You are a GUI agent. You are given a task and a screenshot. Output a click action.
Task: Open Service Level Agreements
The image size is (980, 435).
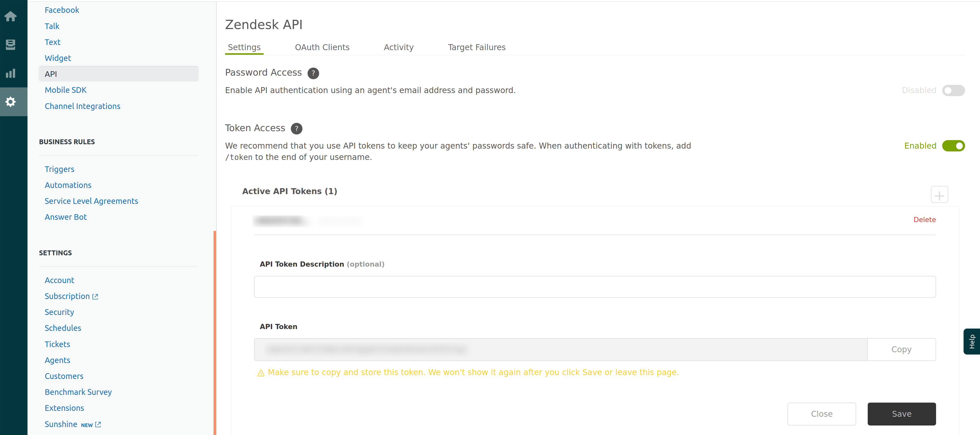91,201
